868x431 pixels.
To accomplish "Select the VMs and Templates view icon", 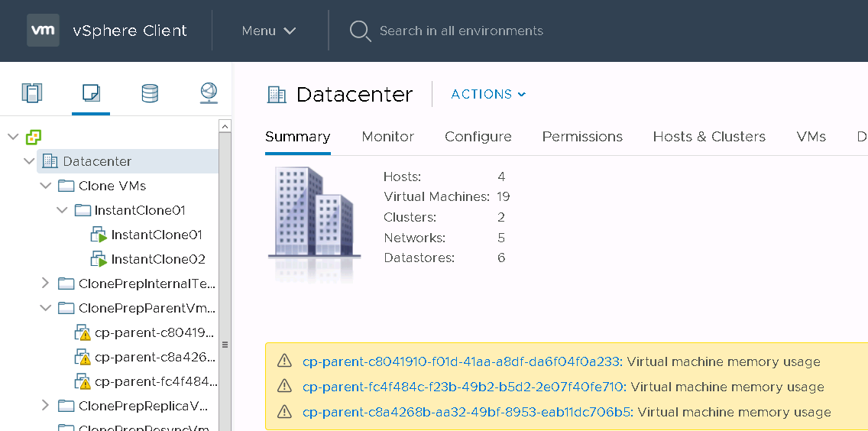I will click(92, 92).
